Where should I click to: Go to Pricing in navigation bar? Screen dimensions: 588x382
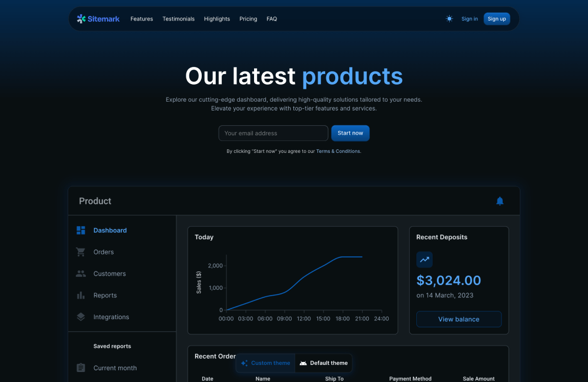(248, 19)
